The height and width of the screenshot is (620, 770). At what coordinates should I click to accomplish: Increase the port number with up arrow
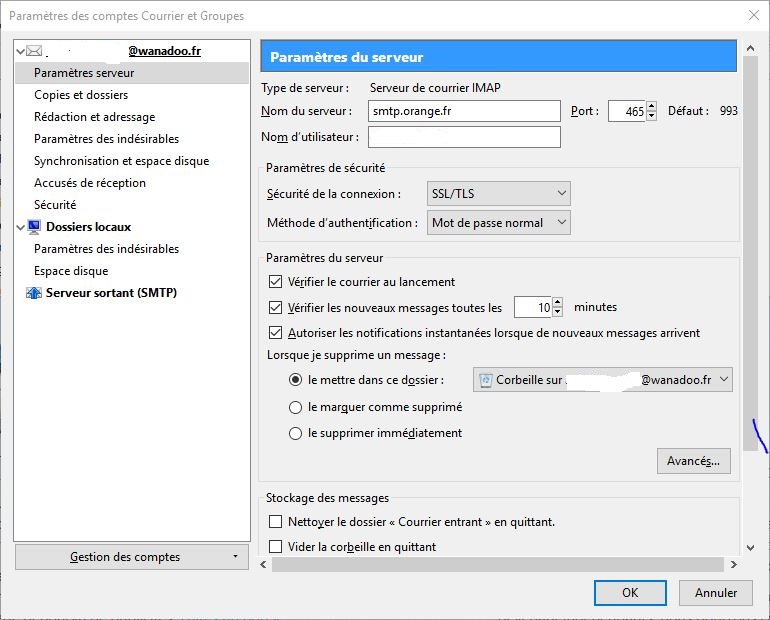click(652, 106)
